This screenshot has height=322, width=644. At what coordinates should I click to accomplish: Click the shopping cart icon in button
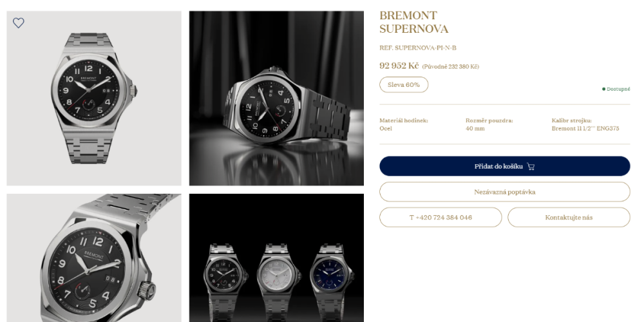tap(531, 166)
